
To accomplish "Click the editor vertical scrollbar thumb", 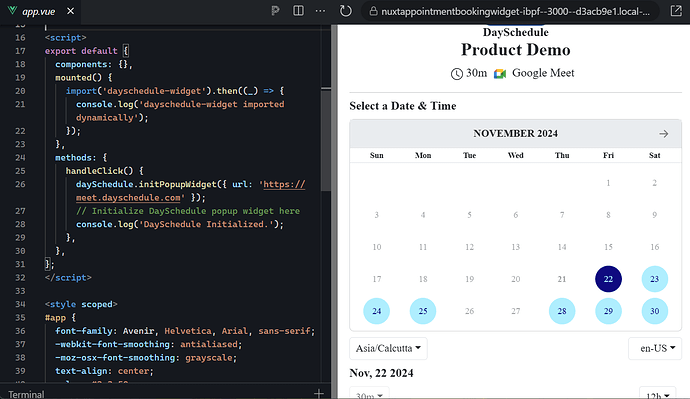I will (326, 139).
